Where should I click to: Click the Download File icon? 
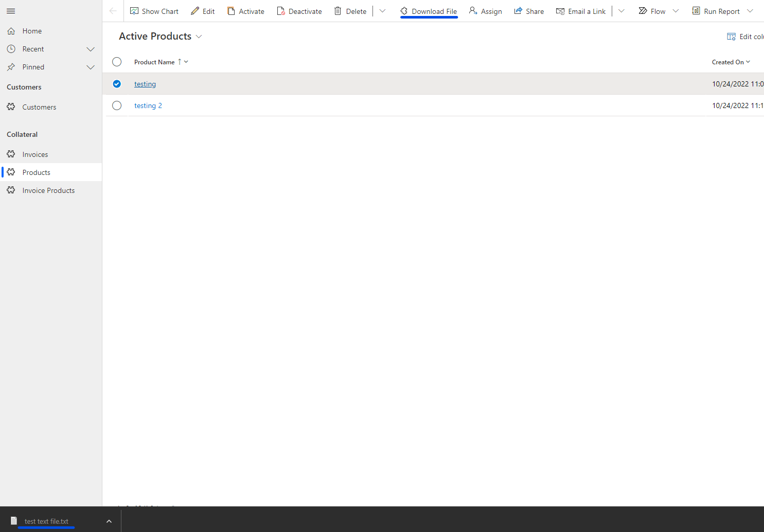(404, 11)
